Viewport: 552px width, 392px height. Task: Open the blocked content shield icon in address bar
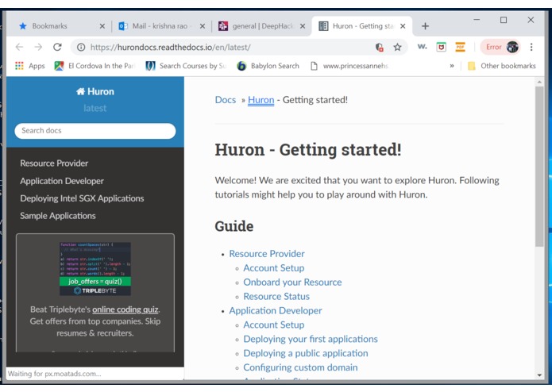click(x=379, y=47)
